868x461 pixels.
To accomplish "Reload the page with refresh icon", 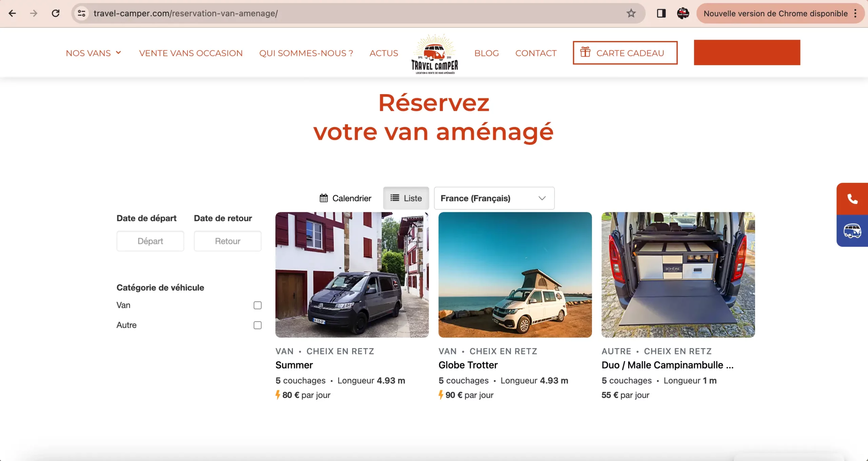I will 56,13.
